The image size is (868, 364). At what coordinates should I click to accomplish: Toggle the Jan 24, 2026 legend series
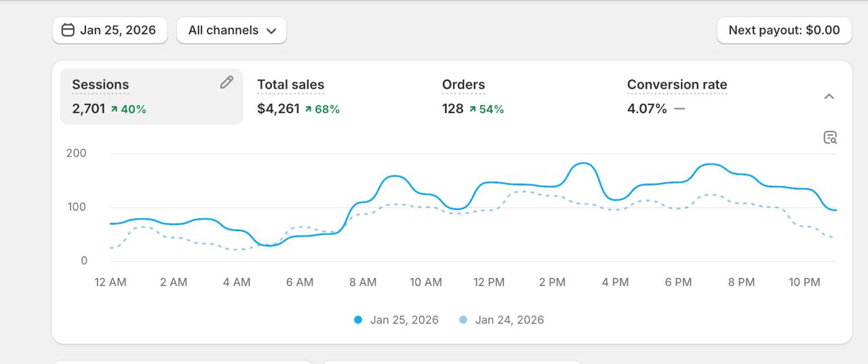[x=509, y=320]
